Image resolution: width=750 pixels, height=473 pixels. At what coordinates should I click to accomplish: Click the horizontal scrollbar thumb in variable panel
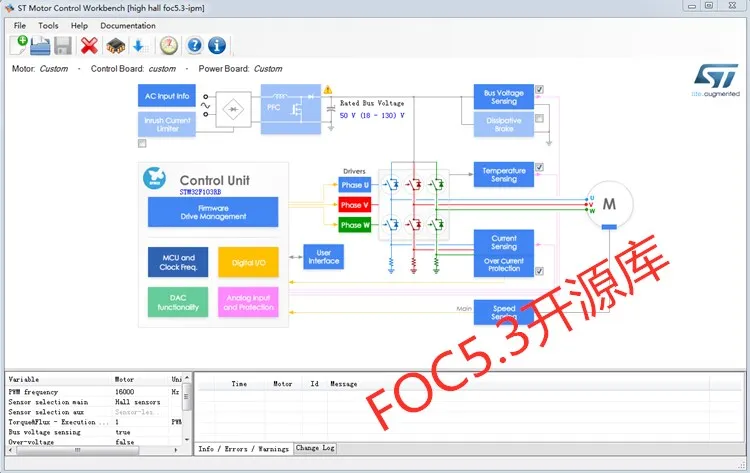pyautogui.click(x=77, y=450)
